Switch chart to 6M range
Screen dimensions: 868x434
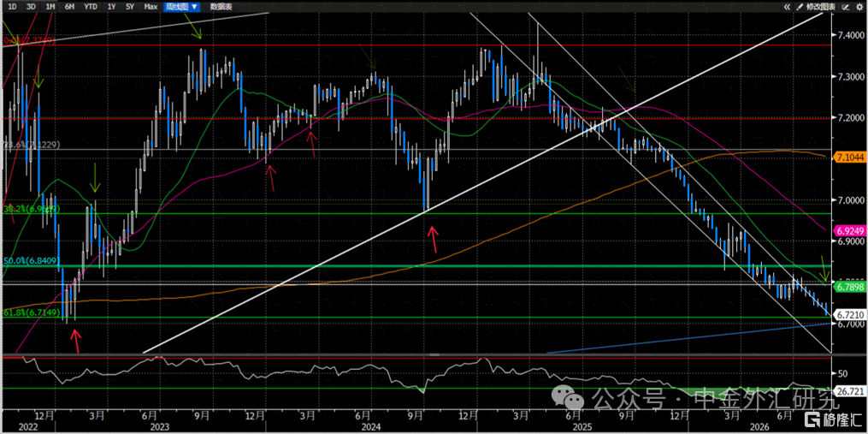[69, 7]
